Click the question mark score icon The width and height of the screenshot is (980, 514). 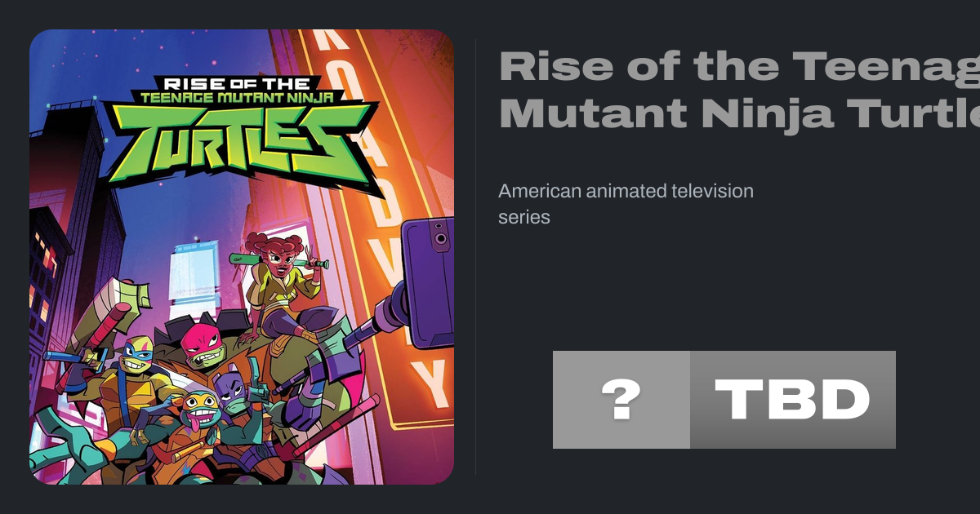coord(621,400)
